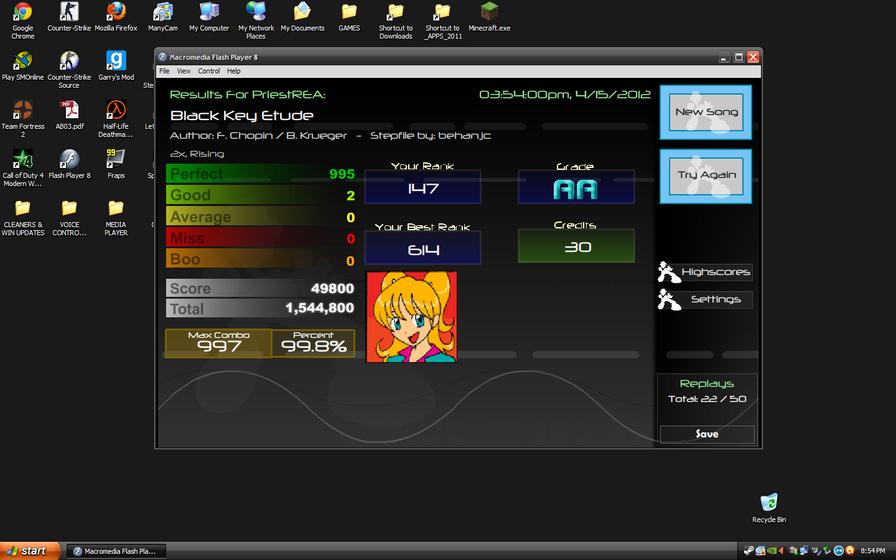The width and height of the screenshot is (896, 560).
Task: Select the Minecraft.exe desktop icon
Action: click(x=489, y=17)
